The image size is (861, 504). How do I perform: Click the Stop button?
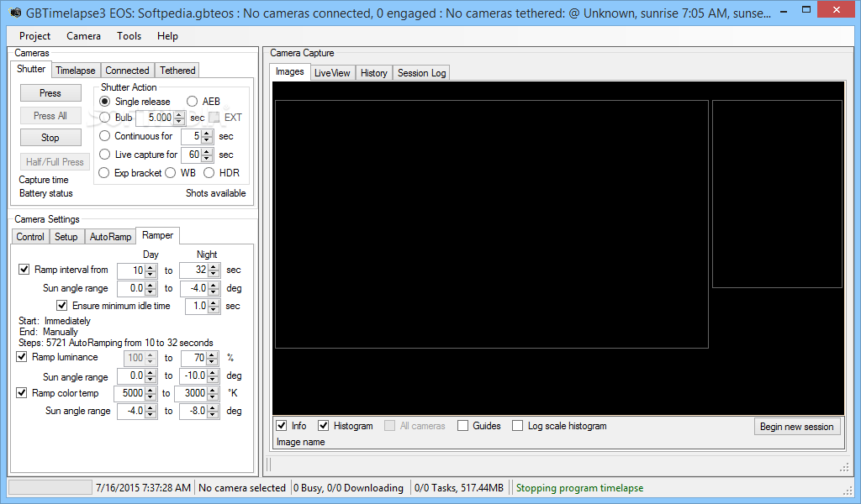coord(50,138)
